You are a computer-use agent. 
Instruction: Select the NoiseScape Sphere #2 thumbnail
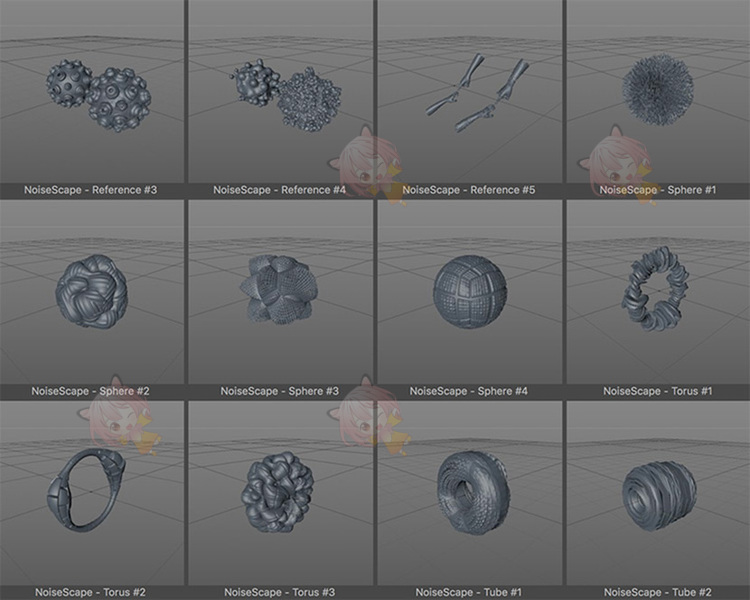click(91, 292)
